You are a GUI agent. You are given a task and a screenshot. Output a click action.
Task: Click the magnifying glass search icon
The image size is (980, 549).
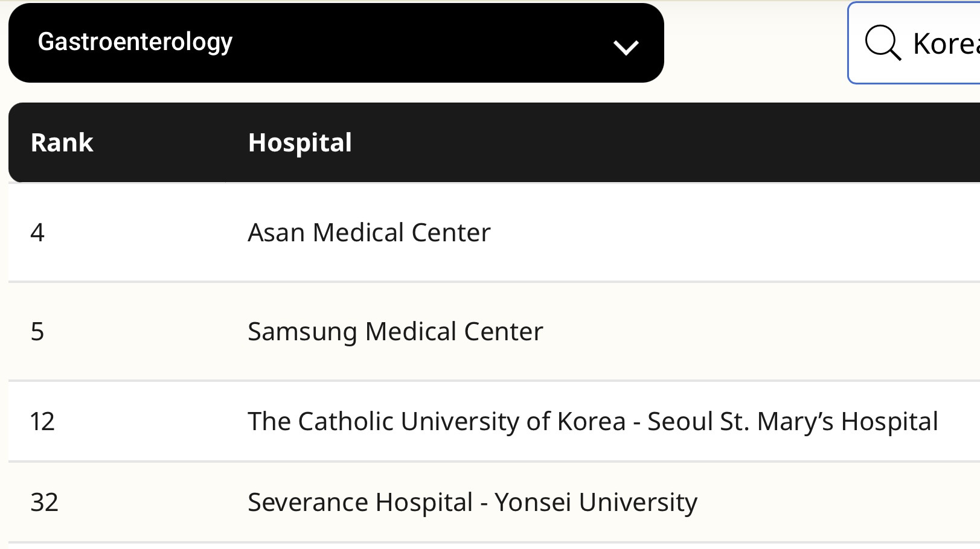tap(883, 43)
